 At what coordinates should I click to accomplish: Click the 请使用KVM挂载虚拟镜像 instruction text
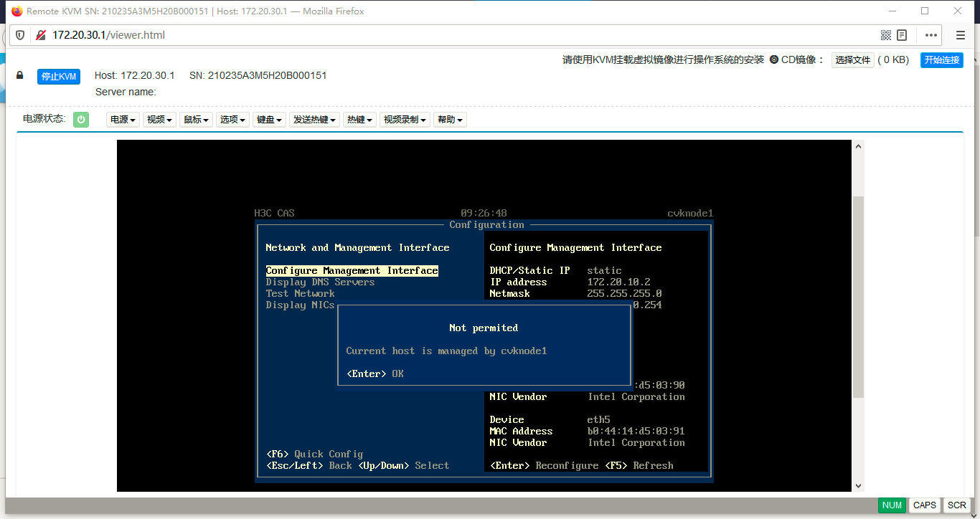click(x=664, y=60)
